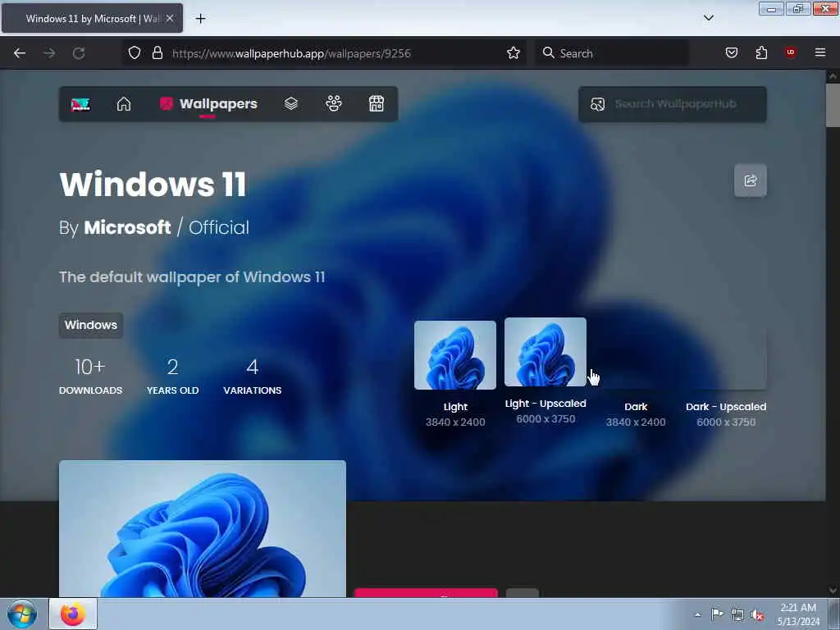Image resolution: width=840 pixels, height=630 pixels.
Task: Open the Community people icon
Action: coord(334,103)
